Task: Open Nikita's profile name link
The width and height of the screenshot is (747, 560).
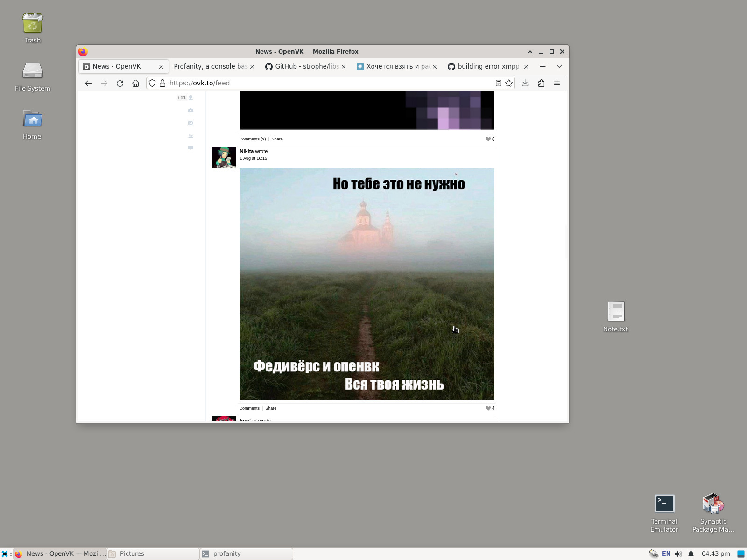Action: [247, 151]
